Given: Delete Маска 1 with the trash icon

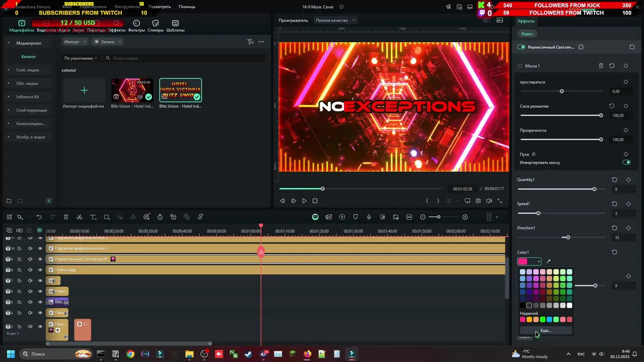Looking at the screenshot, I should pos(601,66).
